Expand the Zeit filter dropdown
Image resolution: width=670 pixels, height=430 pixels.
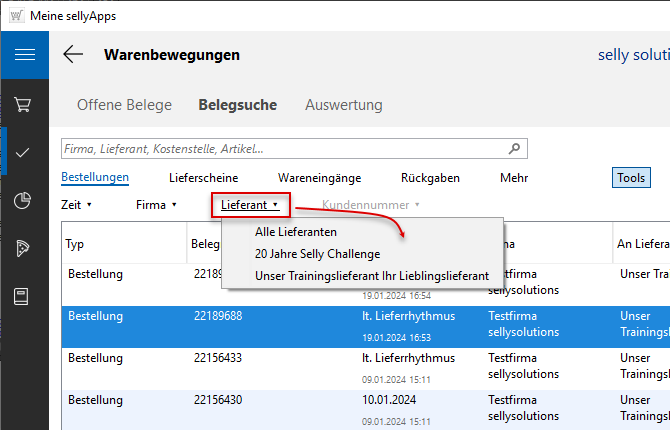click(76, 205)
